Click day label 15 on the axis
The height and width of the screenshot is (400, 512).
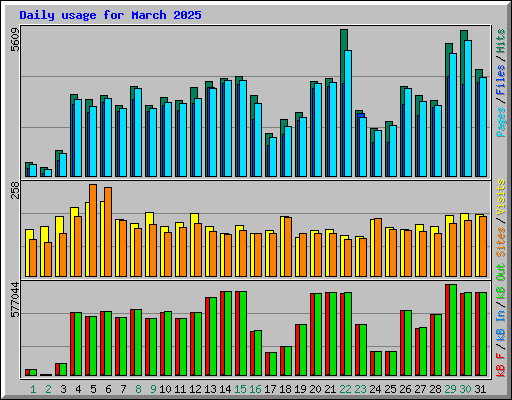[240, 389]
